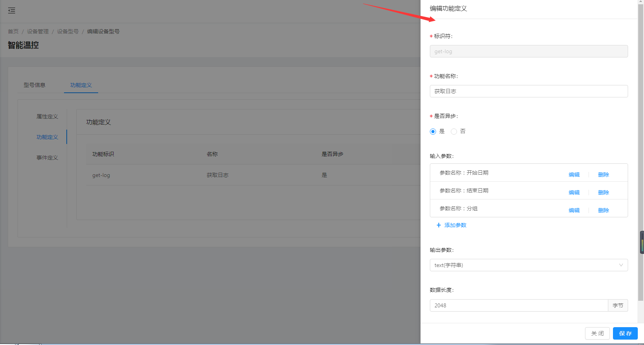
Task: Click the 保存 button
Action: coord(625,333)
